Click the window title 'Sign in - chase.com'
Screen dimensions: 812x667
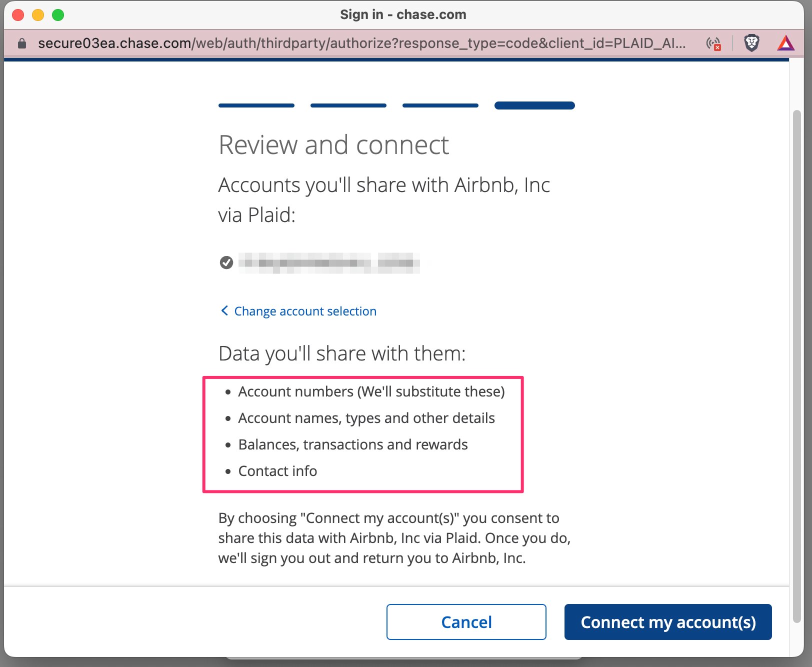(x=403, y=14)
